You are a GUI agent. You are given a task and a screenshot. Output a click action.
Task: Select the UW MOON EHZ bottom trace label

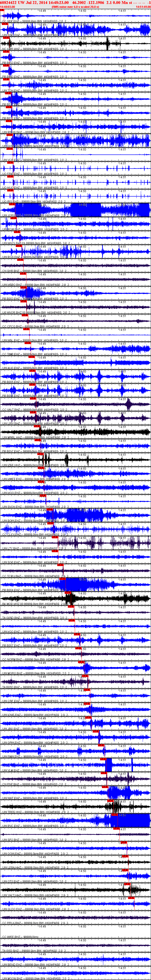pyautogui.click(x=12, y=978)
